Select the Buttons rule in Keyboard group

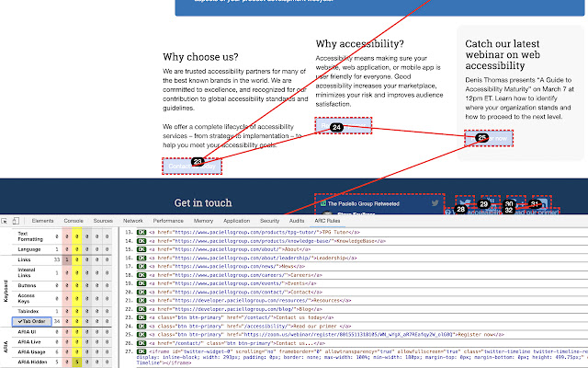coord(27,285)
